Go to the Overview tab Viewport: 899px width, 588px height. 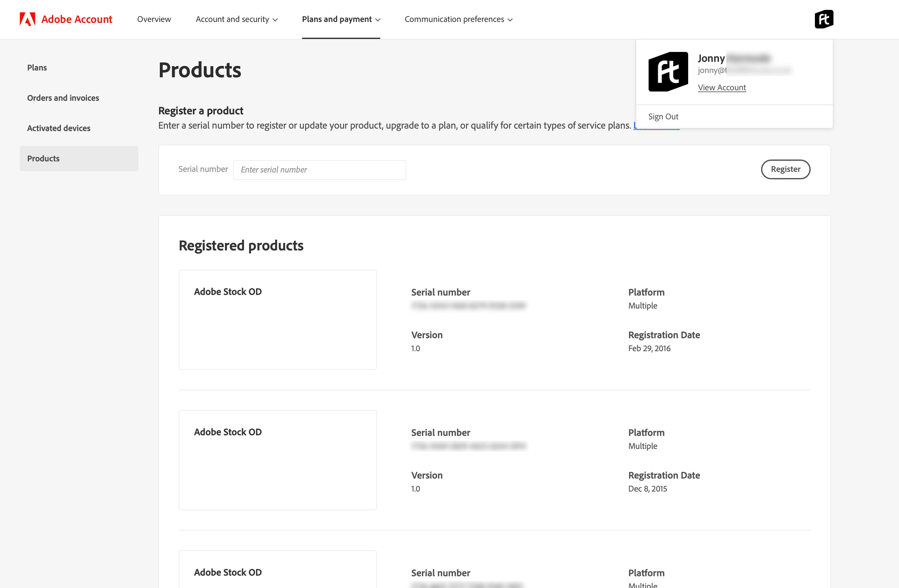(154, 19)
